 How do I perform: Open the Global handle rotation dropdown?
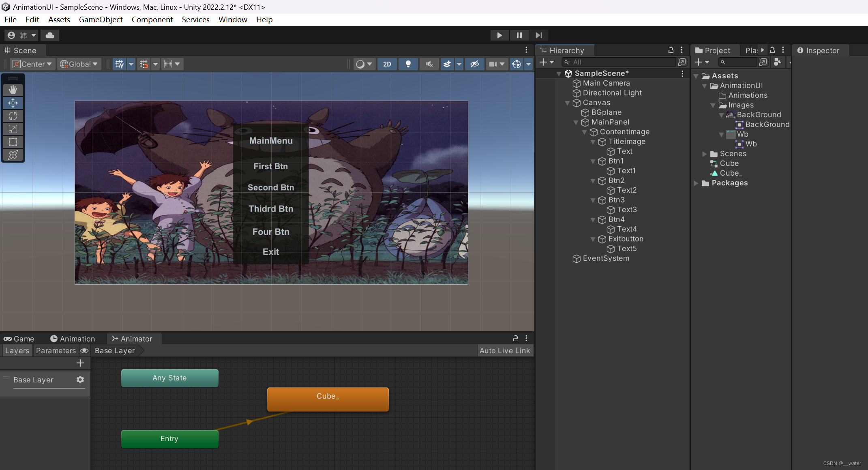point(79,64)
